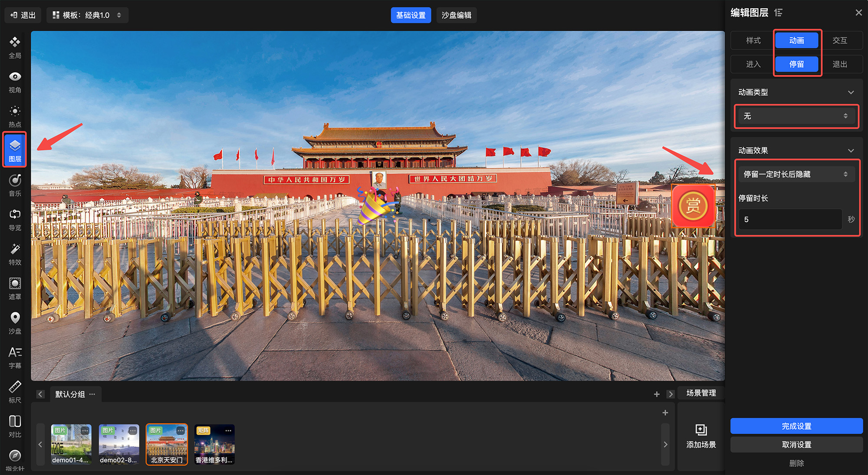Open the 沙盘 sandbox map tool
This screenshot has height=475, width=868.
coord(15,323)
